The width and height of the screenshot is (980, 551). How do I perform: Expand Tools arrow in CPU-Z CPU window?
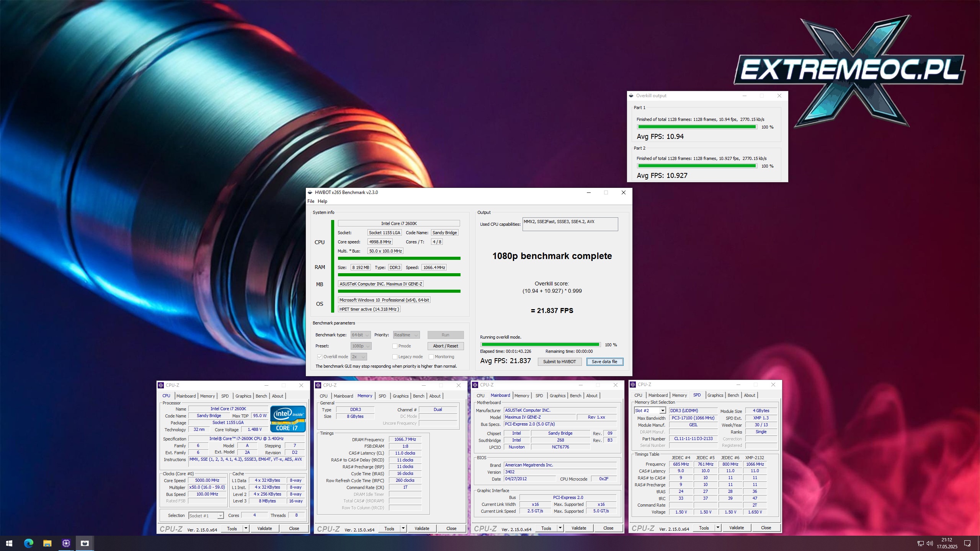click(245, 528)
